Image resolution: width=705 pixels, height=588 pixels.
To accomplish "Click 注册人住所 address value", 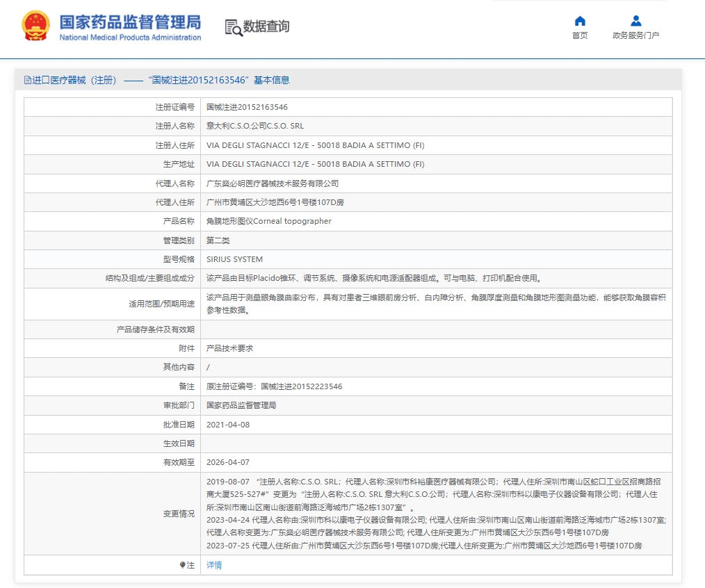I will 315,145.
